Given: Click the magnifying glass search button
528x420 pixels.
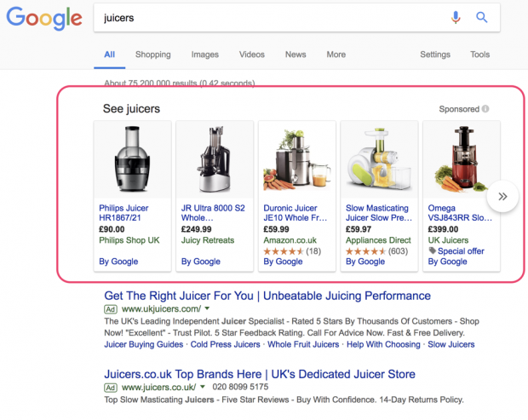Looking at the screenshot, I should click(481, 17).
